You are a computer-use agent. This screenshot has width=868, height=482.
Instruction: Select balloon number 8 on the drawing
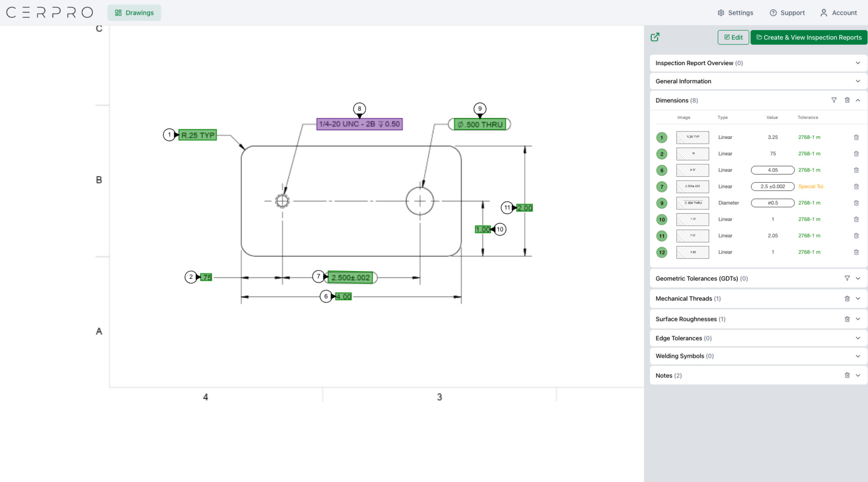[359, 109]
